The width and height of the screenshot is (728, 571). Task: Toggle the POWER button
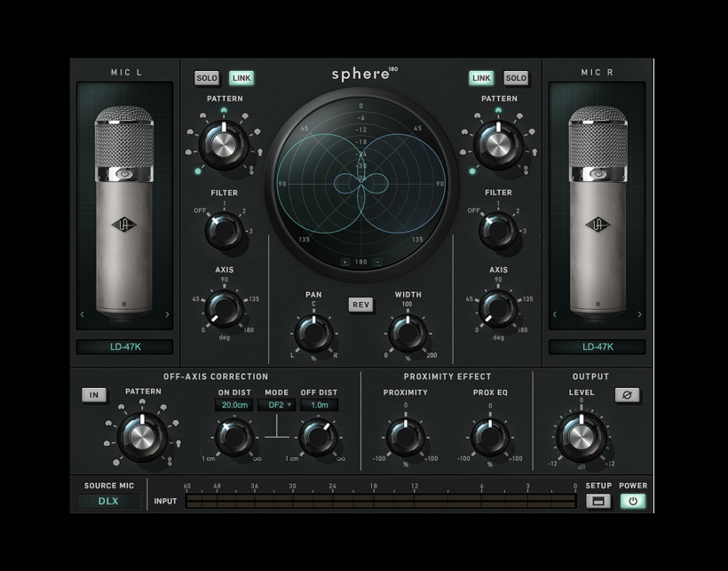(633, 502)
